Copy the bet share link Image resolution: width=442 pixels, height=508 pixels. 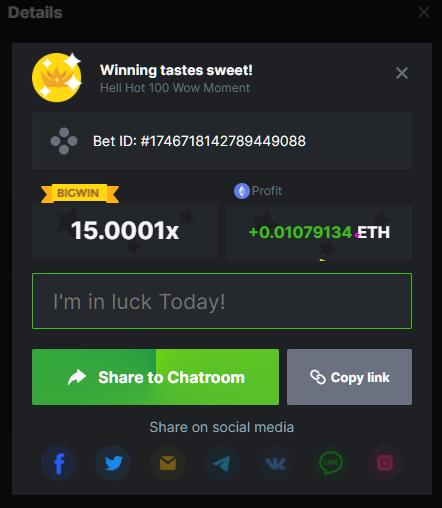click(349, 377)
